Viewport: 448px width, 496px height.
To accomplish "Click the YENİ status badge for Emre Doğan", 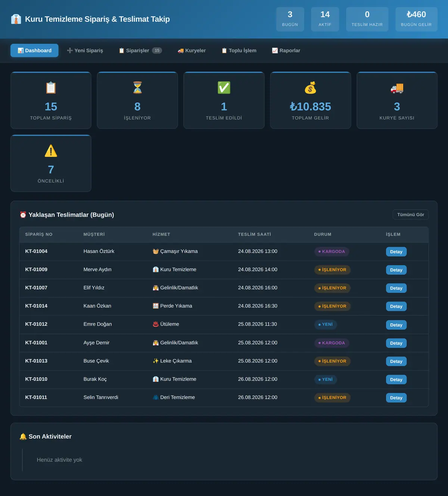I will (326, 325).
